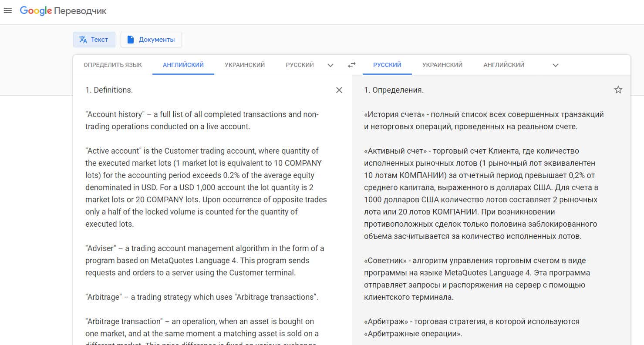644x345 pixels.
Task: Save translation with the star icon
Action: pos(618,90)
